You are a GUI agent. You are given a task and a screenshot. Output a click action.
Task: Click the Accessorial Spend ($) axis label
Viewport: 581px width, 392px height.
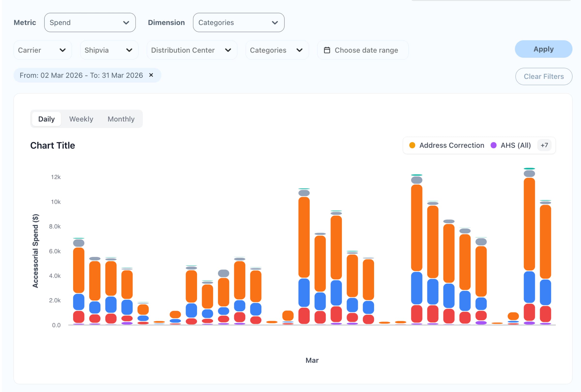tap(36, 251)
